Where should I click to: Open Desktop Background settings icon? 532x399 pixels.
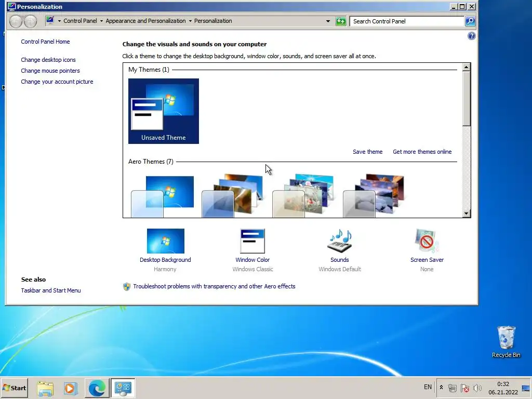[x=166, y=241]
